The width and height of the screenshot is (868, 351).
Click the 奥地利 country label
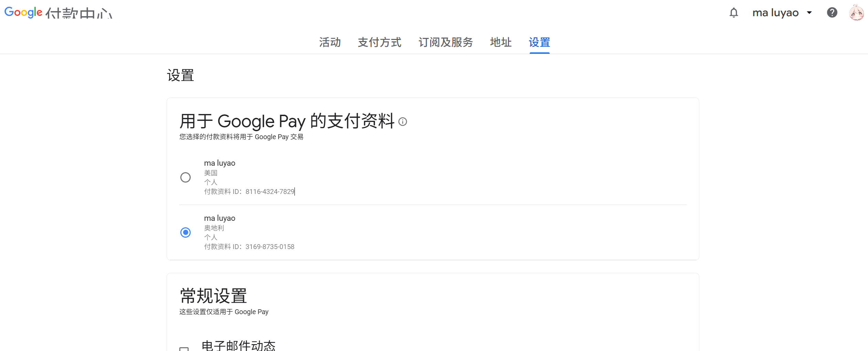(x=214, y=228)
